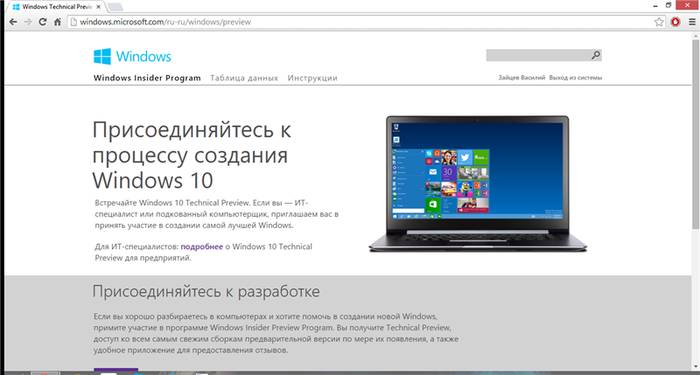Click the Windows logo on the page

pyautogui.click(x=132, y=57)
